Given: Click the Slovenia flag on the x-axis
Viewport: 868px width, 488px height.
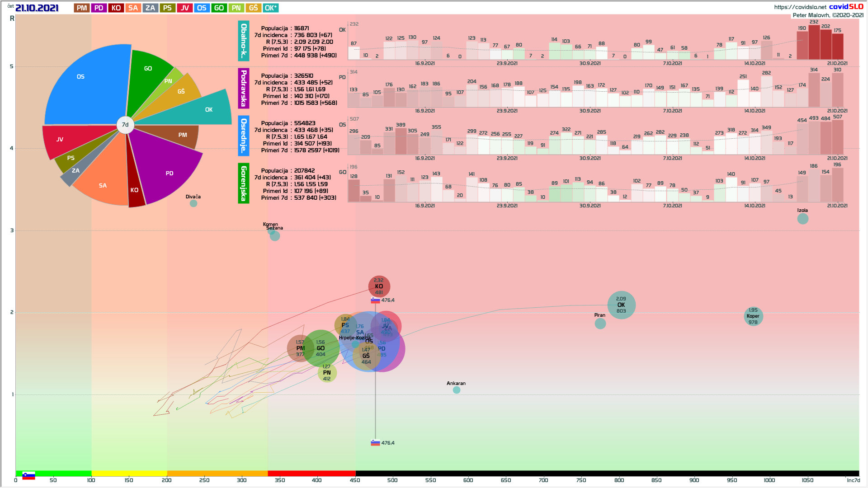Looking at the screenshot, I should (x=28, y=476).
